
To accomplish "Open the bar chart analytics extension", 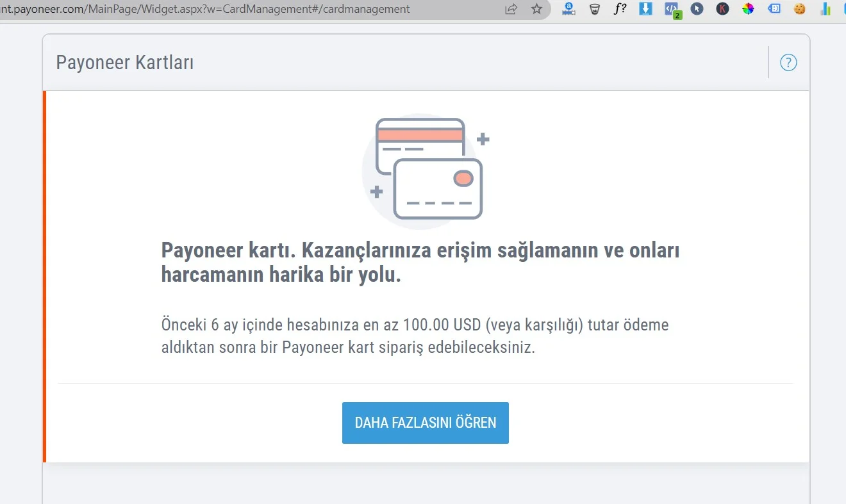I will point(825,8).
